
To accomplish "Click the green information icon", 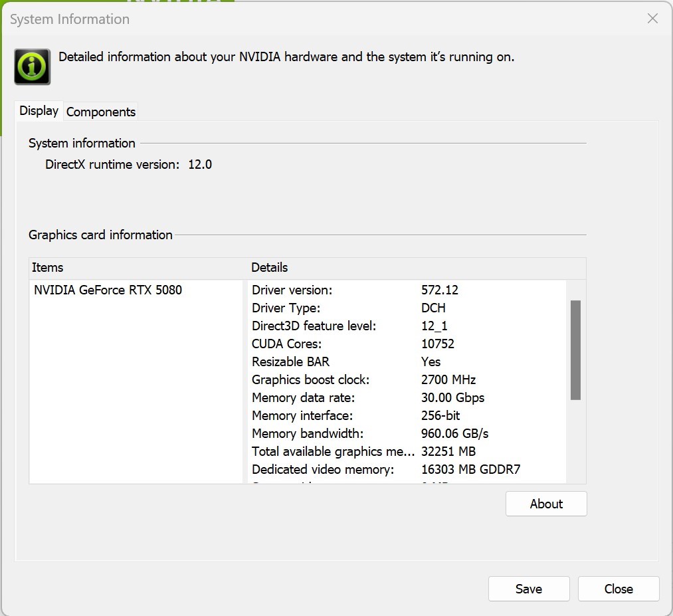I will pos(32,66).
